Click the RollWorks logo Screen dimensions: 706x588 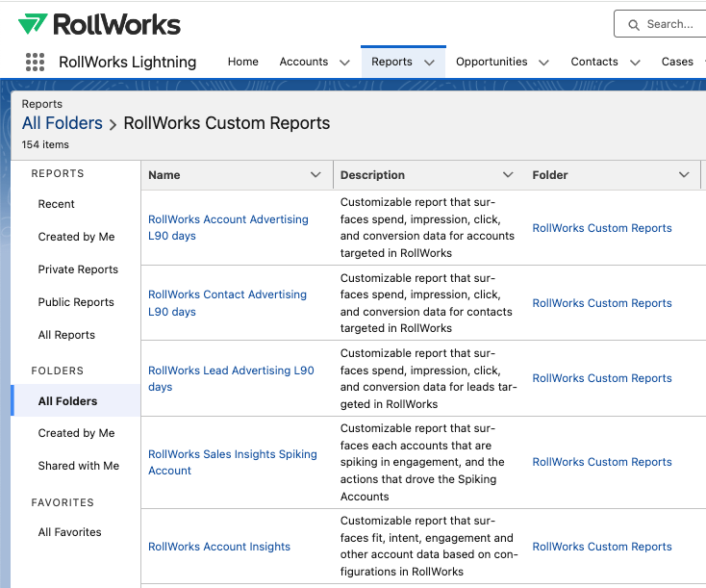(x=99, y=24)
